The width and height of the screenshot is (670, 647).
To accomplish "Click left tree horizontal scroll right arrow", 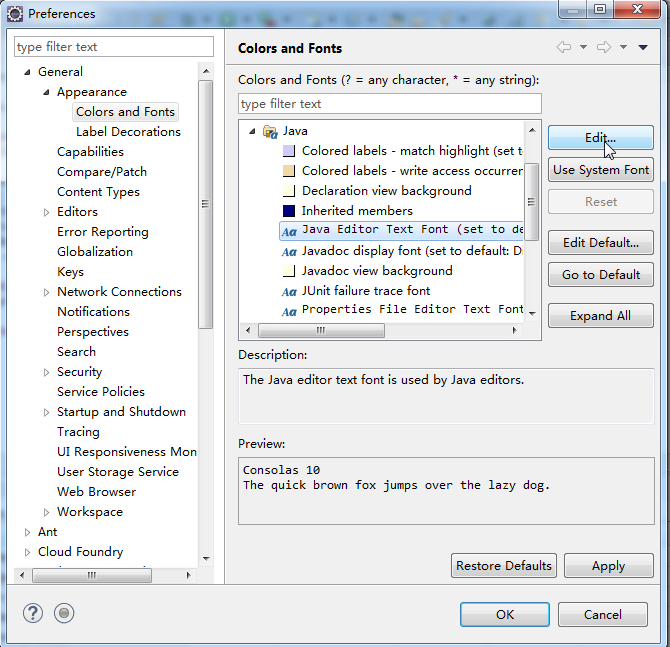I will pyautogui.click(x=188, y=576).
